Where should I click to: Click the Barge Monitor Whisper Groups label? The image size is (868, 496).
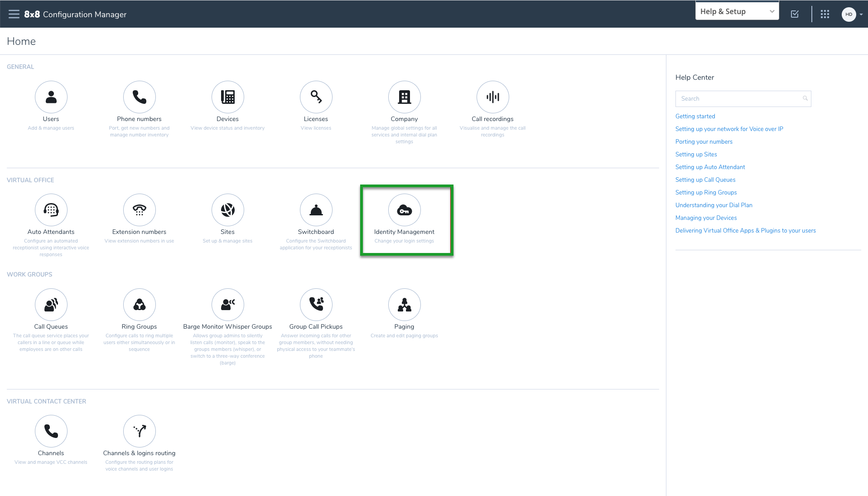coord(227,327)
